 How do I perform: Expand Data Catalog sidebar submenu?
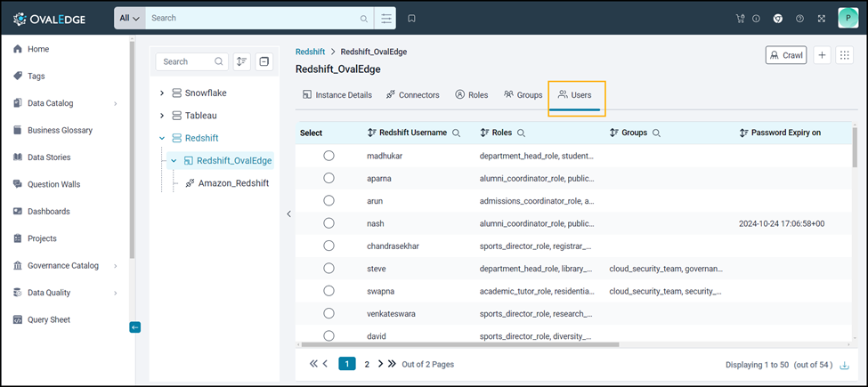[116, 103]
